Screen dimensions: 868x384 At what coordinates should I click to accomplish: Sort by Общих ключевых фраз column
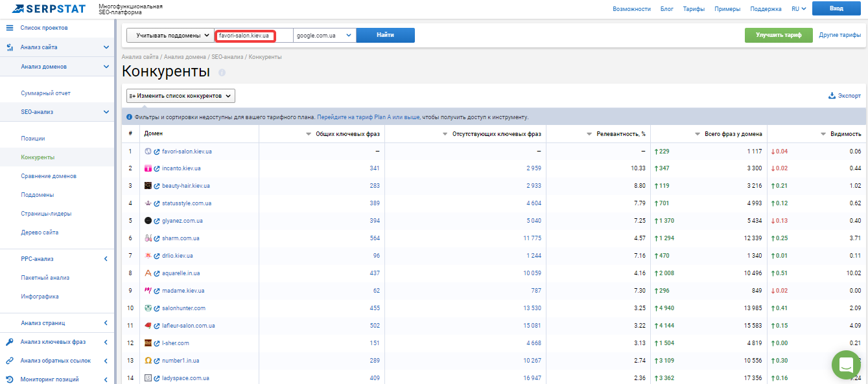(342, 134)
